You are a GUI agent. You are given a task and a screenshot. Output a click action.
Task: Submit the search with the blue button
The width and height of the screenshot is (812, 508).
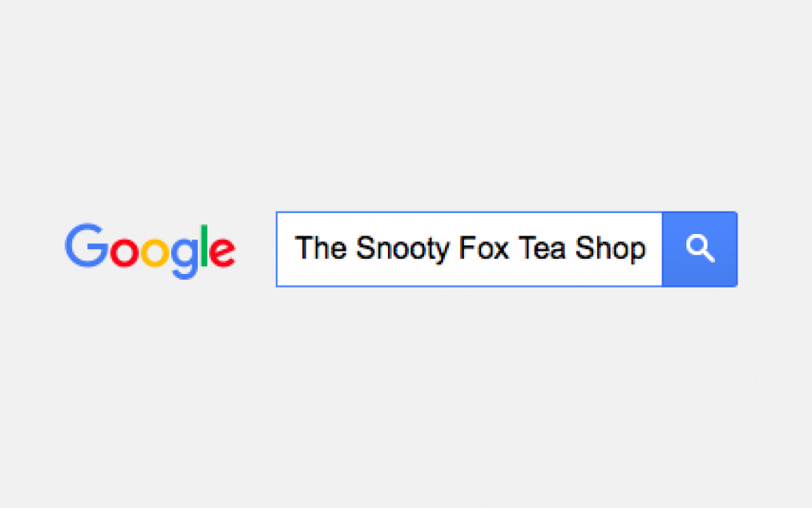[700, 249]
